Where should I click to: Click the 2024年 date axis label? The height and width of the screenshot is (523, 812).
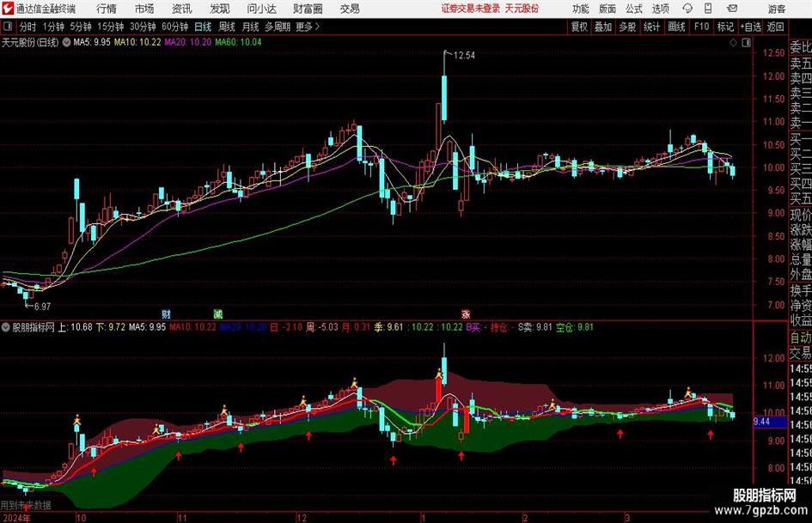coord(16,518)
